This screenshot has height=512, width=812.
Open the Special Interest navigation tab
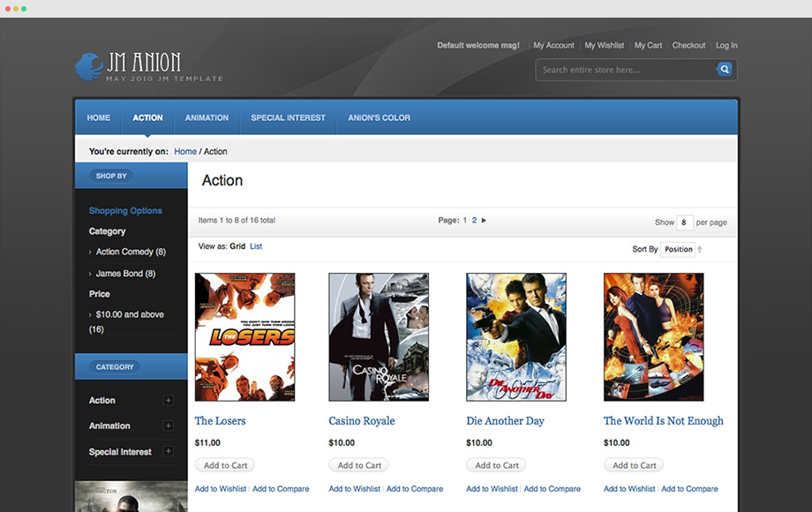tap(288, 117)
